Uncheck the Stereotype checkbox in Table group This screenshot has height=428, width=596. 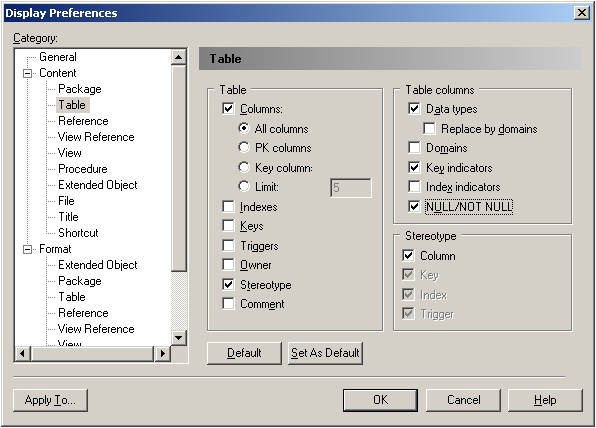[228, 284]
